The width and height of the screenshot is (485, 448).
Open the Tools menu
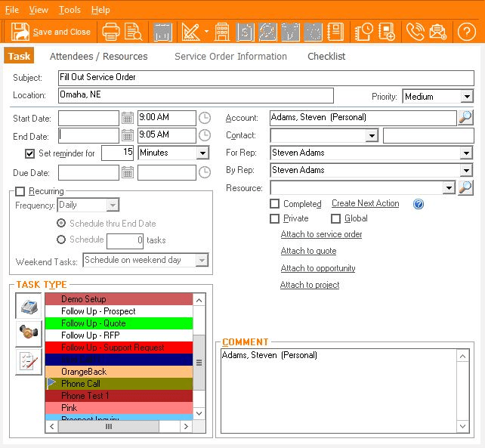point(70,10)
